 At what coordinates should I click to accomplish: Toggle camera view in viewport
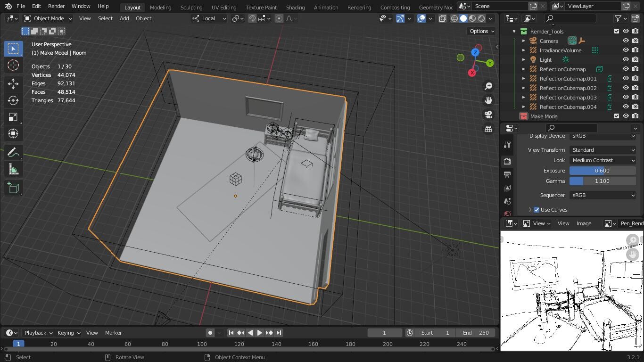488,115
